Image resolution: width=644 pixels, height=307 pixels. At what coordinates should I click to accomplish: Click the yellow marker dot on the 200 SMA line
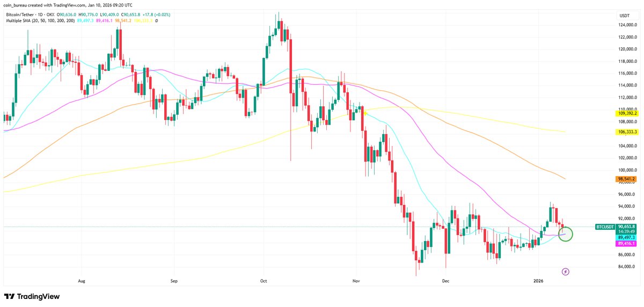point(364,113)
